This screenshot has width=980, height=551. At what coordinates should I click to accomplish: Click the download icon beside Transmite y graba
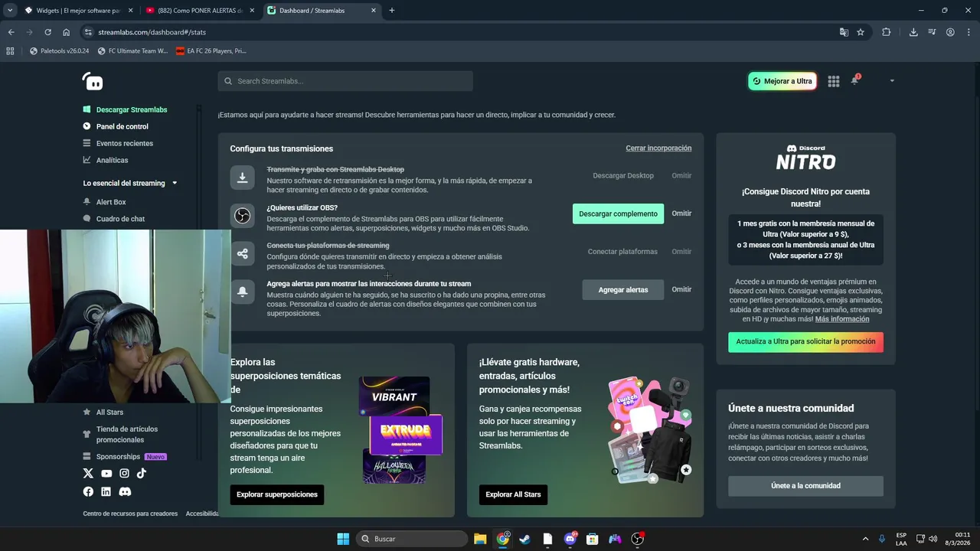(242, 178)
